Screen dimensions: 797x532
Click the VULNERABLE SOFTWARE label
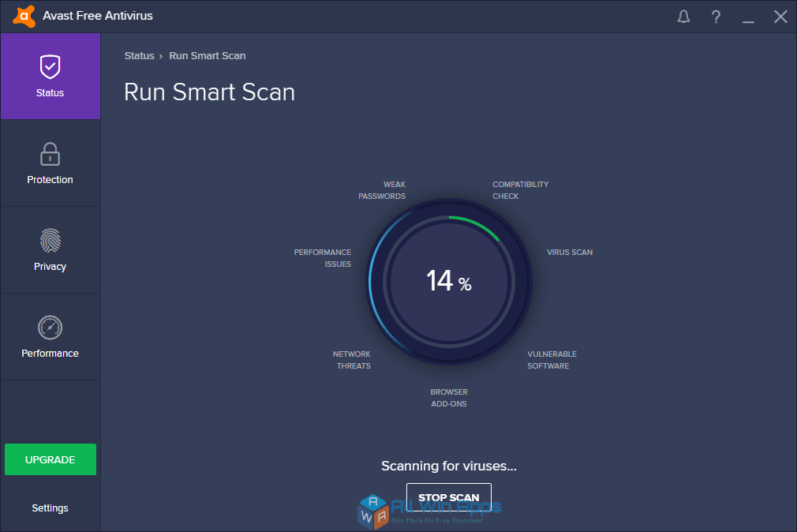(x=552, y=360)
